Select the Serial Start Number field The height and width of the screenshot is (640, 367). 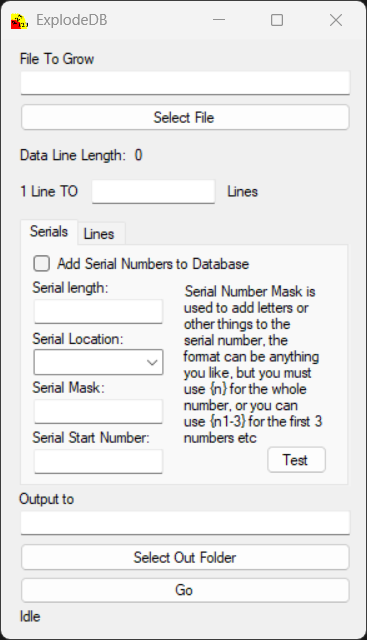coord(98,462)
